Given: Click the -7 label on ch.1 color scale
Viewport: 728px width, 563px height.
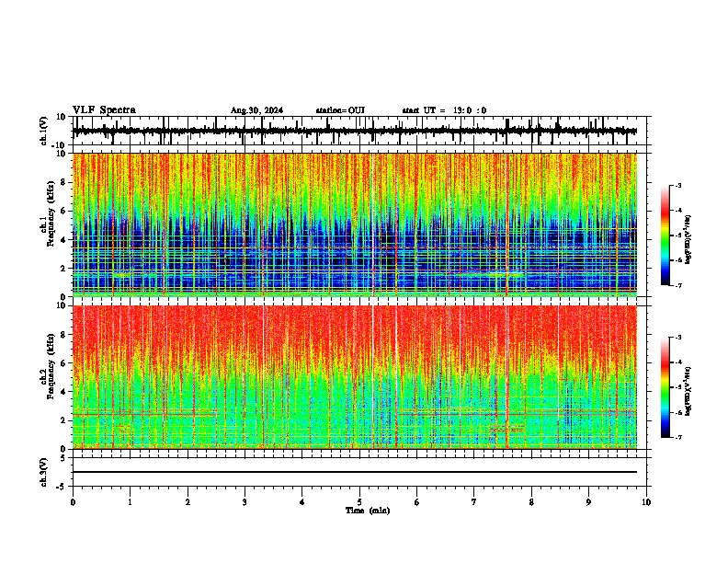Looking at the screenshot, I should [x=677, y=285].
